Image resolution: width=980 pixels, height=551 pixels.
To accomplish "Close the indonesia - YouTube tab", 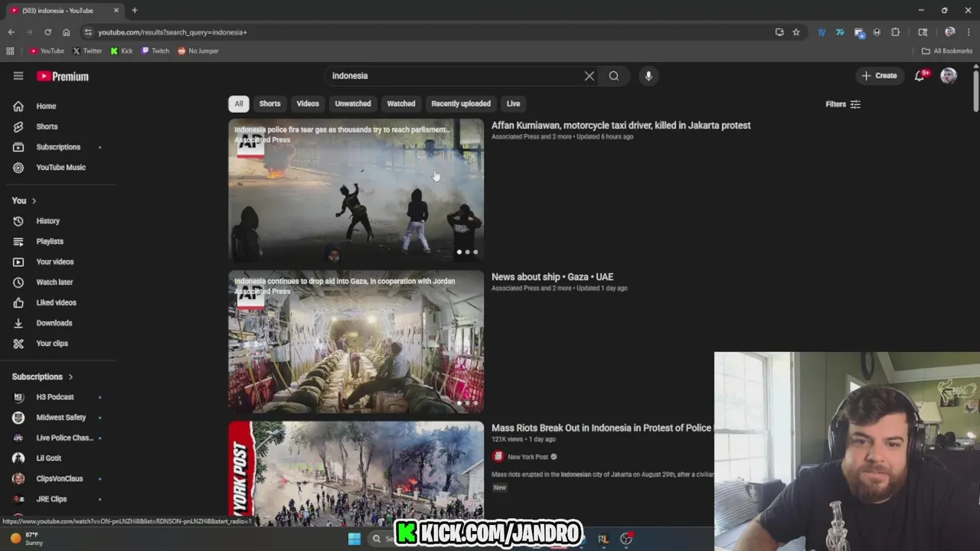I will pyautogui.click(x=116, y=10).
